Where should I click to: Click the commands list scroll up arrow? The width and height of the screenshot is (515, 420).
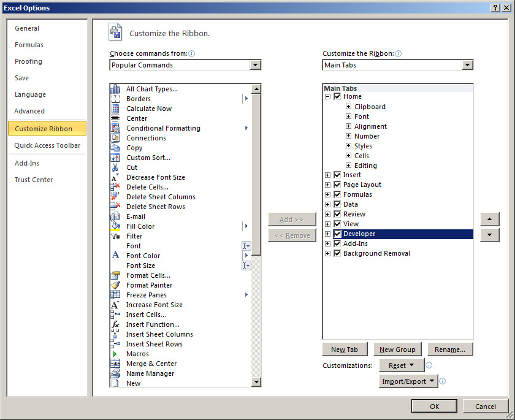click(x=256, y=89)
